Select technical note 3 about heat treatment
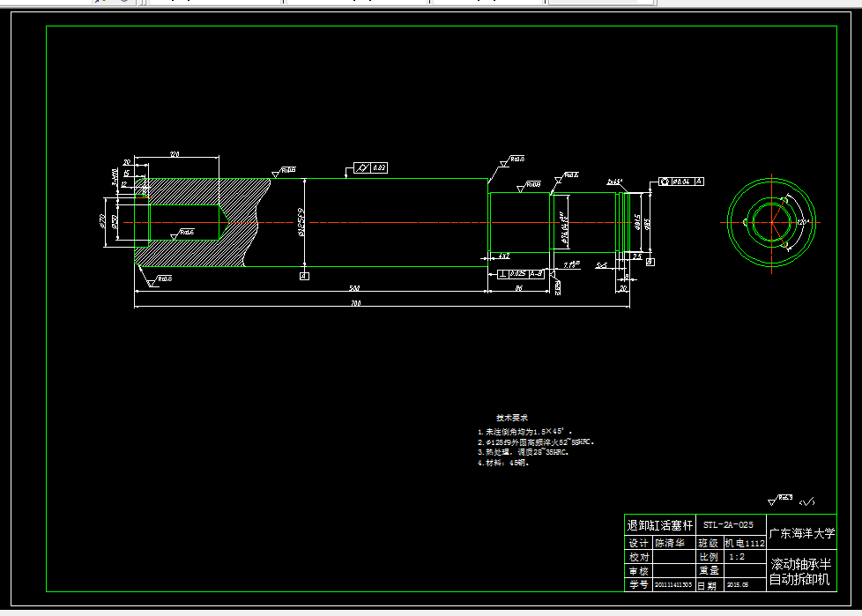The image size is (862, 616). pos(523,452)
